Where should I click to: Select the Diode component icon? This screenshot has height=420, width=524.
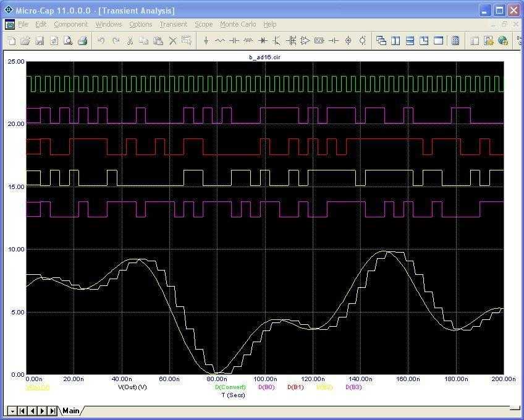pyautogui.click(x=264, y=41)
